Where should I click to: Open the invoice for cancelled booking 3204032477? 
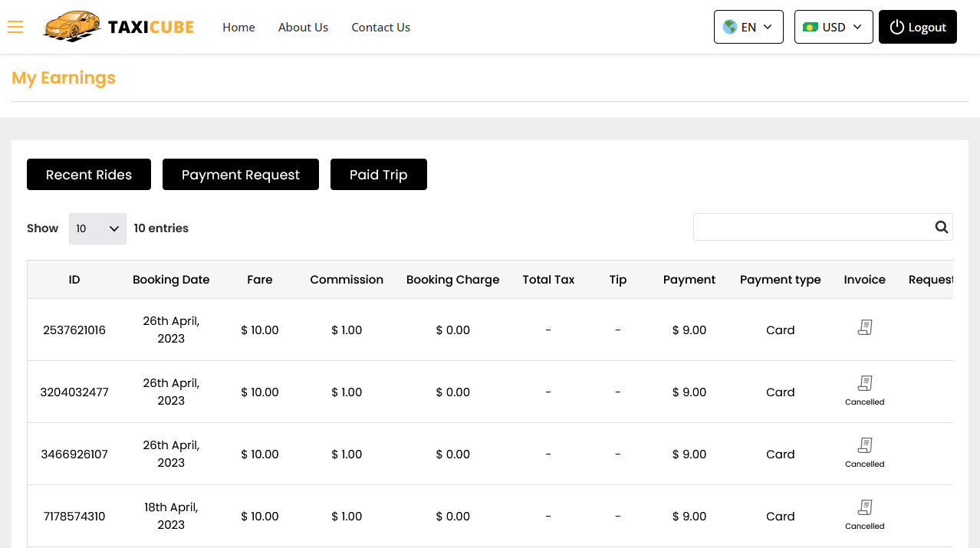pos(864,384)
